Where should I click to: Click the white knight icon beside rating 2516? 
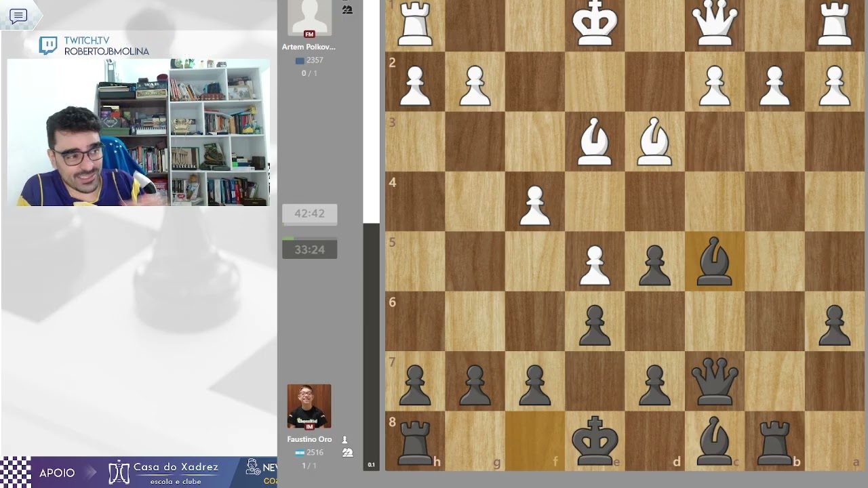(347, 453)
